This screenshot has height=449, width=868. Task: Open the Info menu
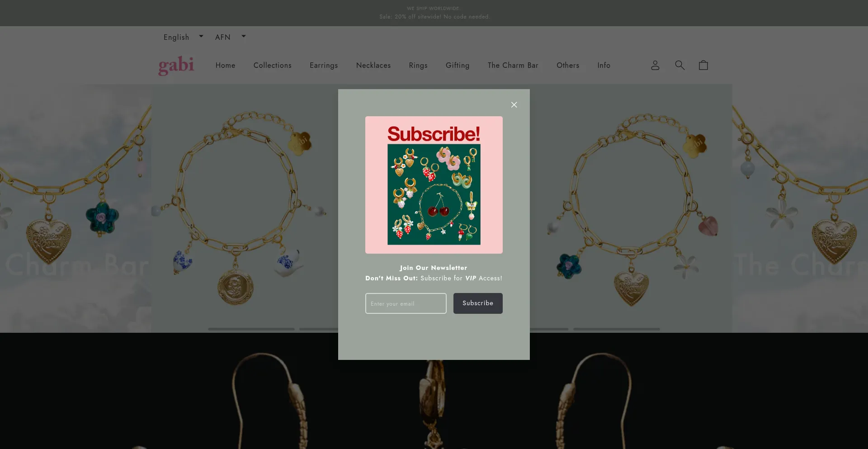coord(604,65)
